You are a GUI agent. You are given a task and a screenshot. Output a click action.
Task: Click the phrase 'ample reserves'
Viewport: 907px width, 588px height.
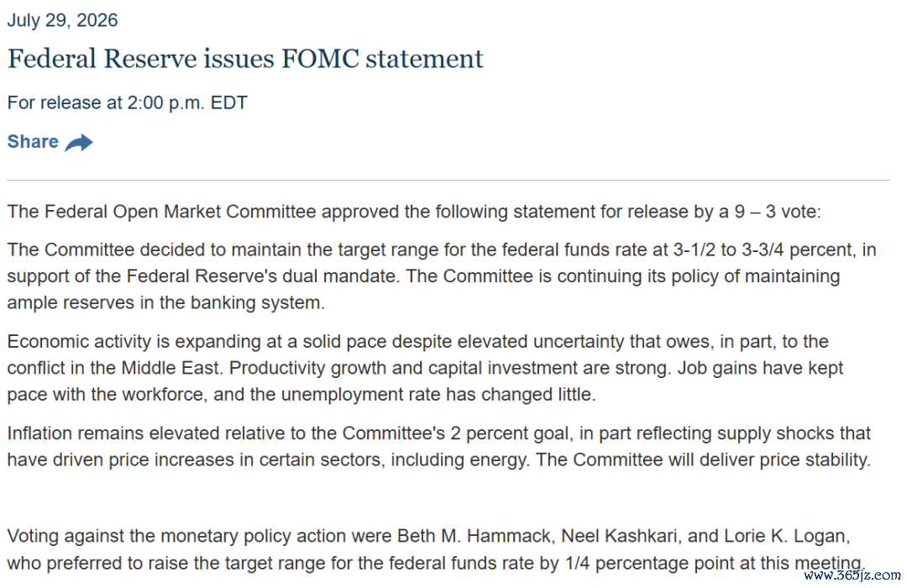(71, 302)
